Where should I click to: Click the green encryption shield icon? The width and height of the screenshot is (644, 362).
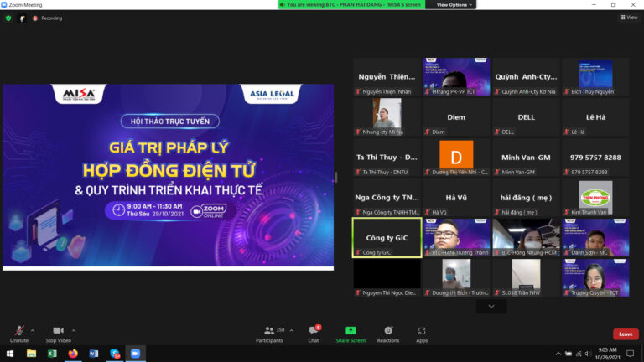[8, 18]
